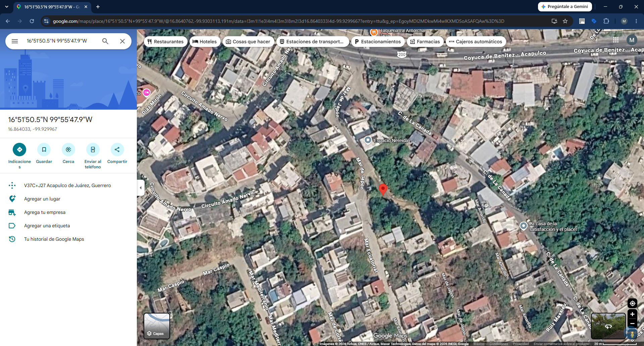This screenshot has height=346, width=644.
Task: Click México link in map footer
Action: 479,344
